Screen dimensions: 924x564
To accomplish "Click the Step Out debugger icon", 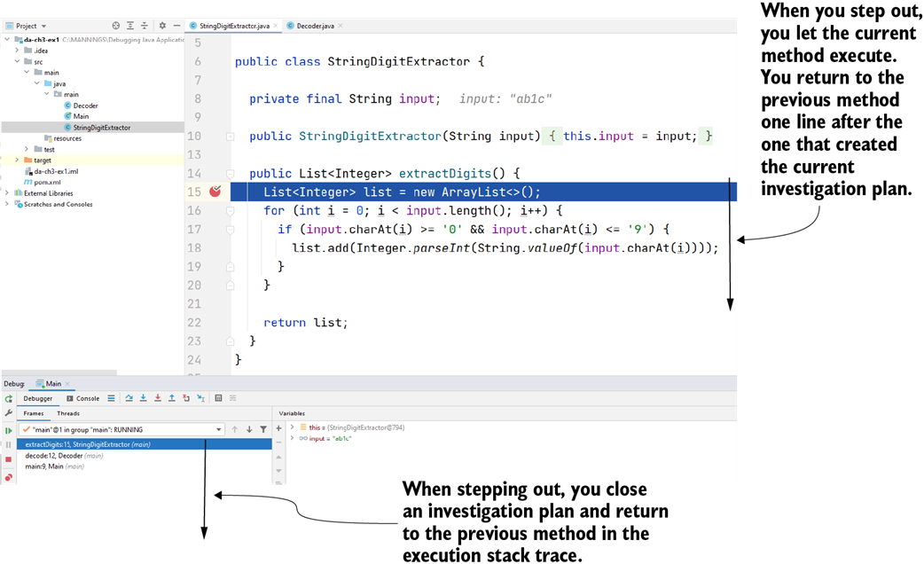I will (171, 397).
